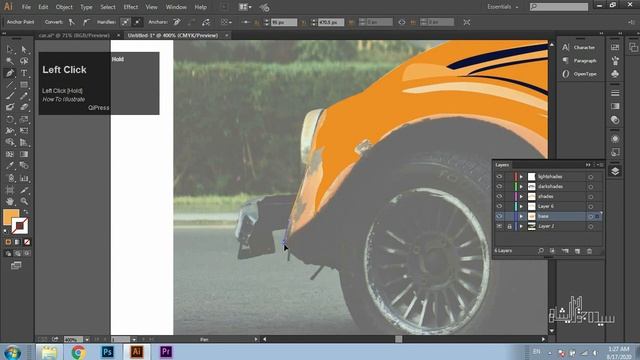
Task: Open the zoom level dropdown
Action: coord(87,340)
